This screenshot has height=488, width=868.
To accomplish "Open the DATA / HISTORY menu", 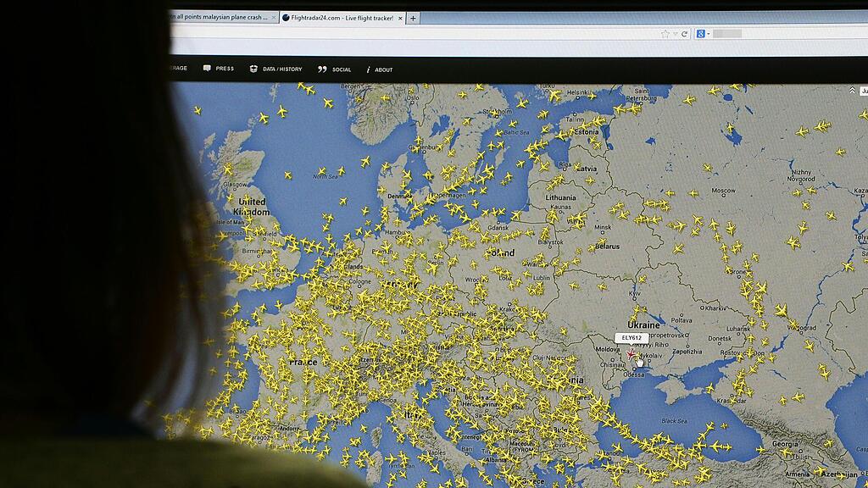I will [x=282, y=69].
